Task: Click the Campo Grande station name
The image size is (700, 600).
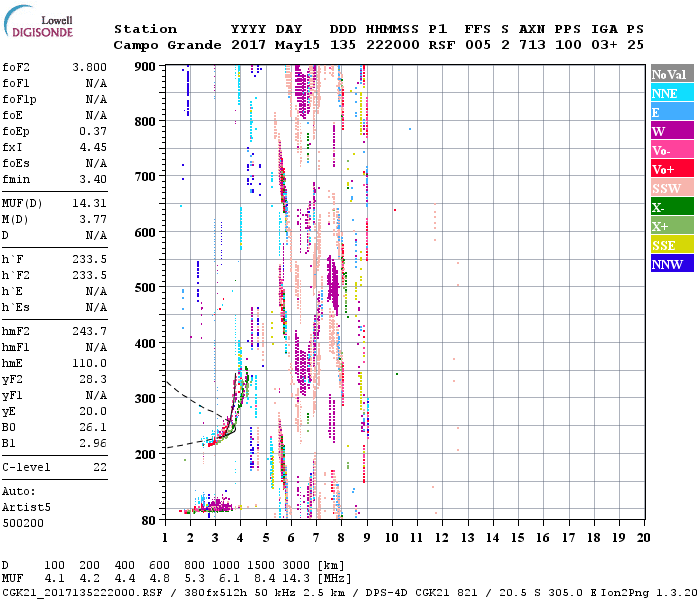Action: [167, 45]
